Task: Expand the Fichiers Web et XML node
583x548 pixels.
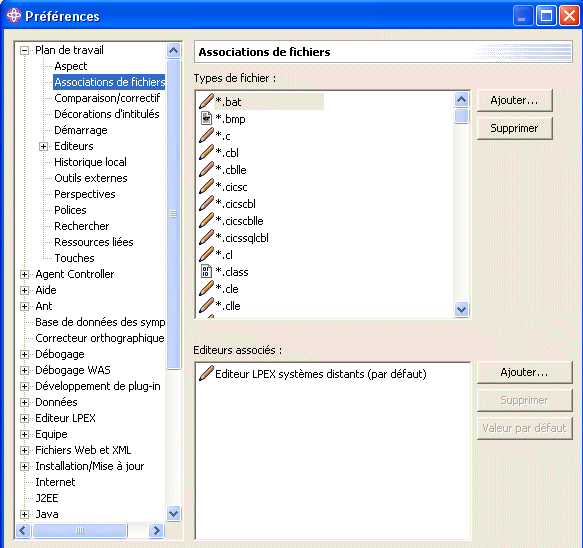Action: click(x=25, y=451)
